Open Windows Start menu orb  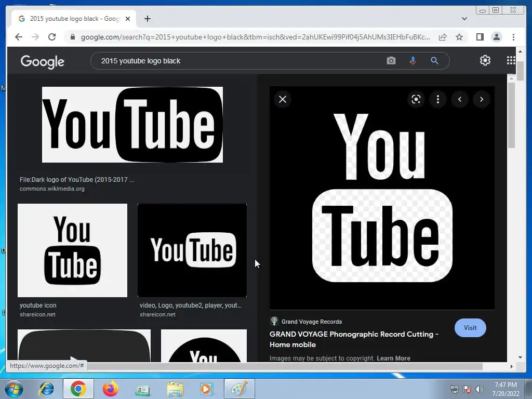click(14, 389)
